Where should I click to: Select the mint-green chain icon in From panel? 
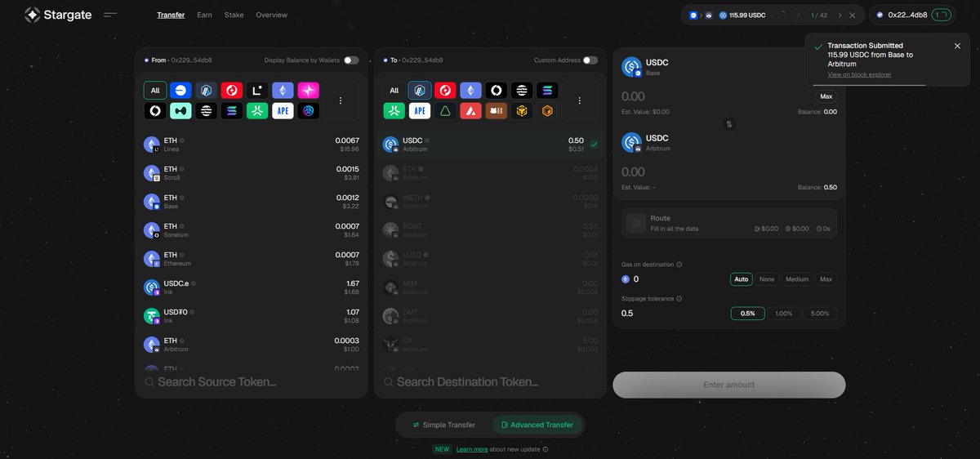180,110
